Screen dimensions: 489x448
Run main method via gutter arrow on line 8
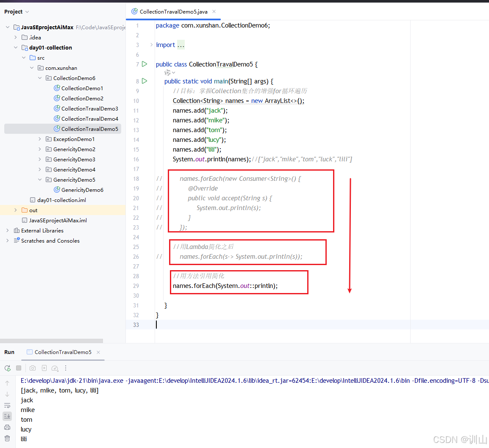144,81
